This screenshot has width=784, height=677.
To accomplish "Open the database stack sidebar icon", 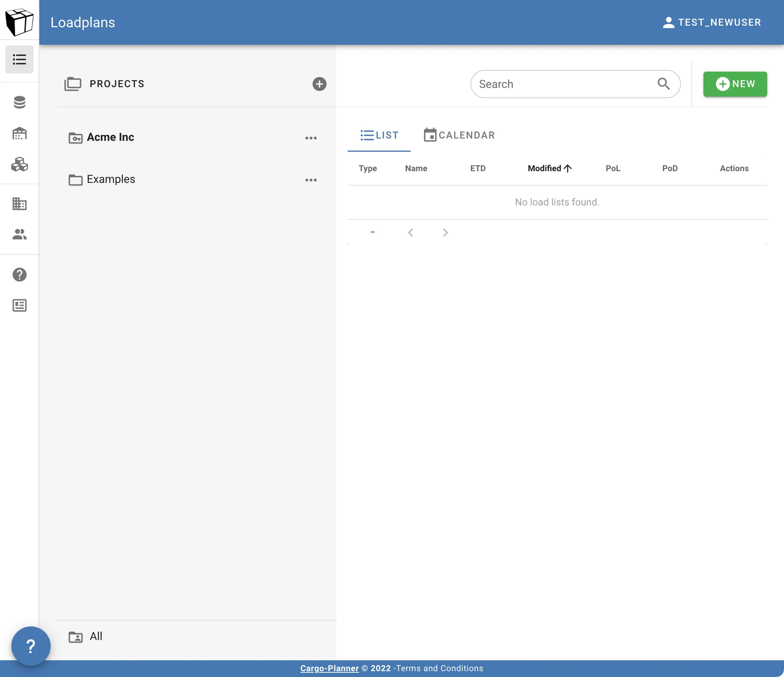I will tap(19, 102).
